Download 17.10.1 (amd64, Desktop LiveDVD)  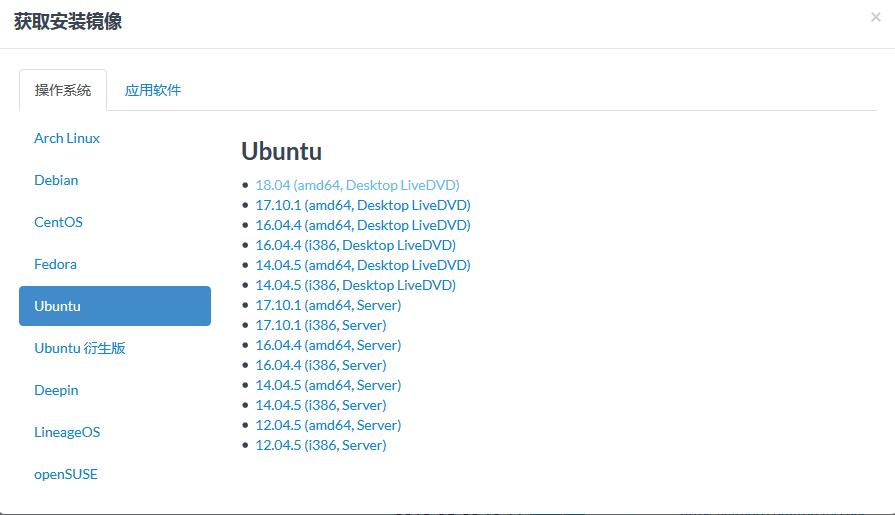point(363,205)
